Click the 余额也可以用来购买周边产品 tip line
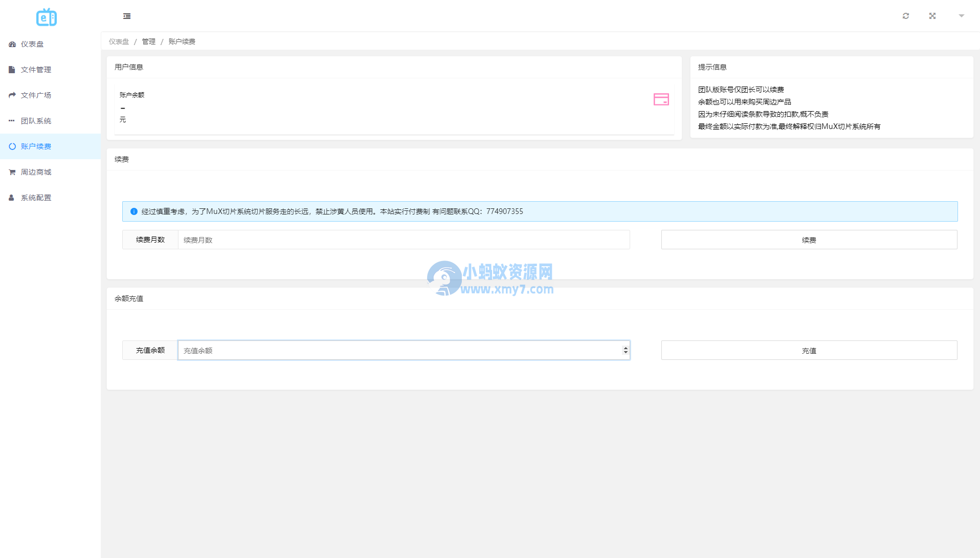The image size is (980, 558). [745, 102]
